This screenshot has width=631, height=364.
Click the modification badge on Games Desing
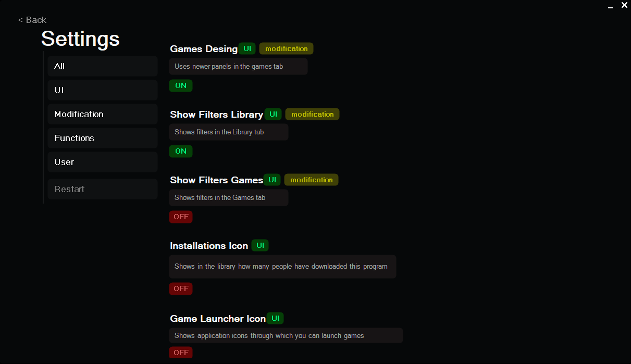(286, 48)
